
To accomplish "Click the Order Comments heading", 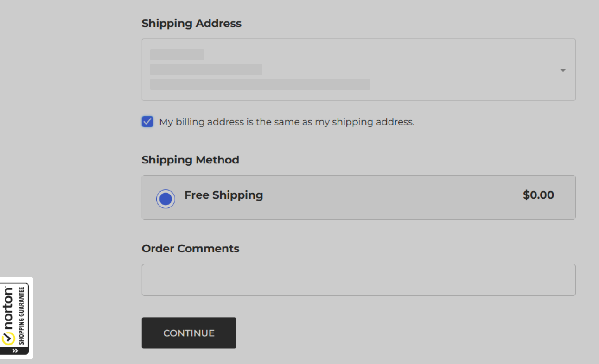I will (191, 248).
